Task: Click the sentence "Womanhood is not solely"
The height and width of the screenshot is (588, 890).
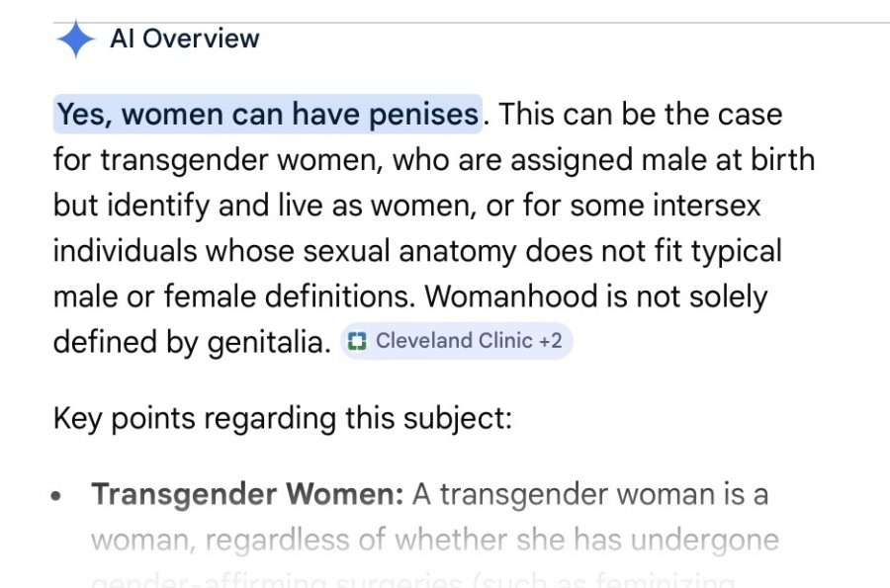Action: (596, 296)
